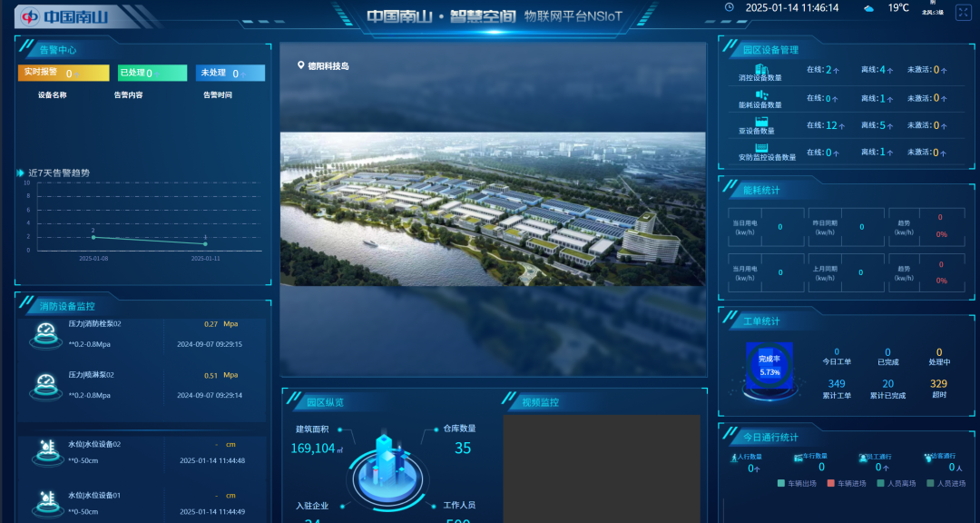Click the aerial view image of the park
This screenshot has height=523, width=980.
pyautogui.click(x=493, y=209)
